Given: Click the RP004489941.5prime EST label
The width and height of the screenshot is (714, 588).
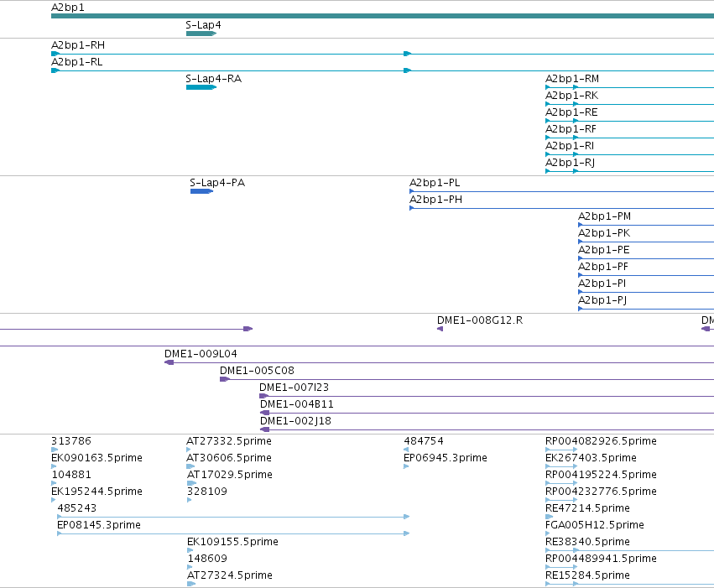Looking at the screenshot, I should pyautogui.click(x=601, y=559).
